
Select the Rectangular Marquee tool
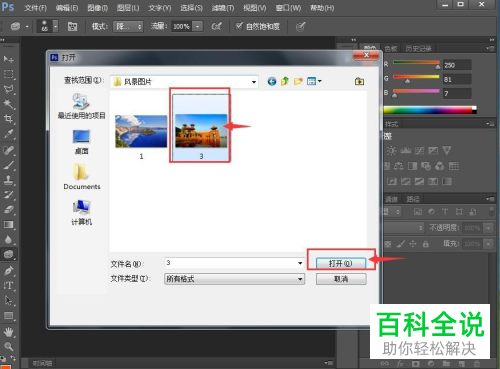click(8, 74)
